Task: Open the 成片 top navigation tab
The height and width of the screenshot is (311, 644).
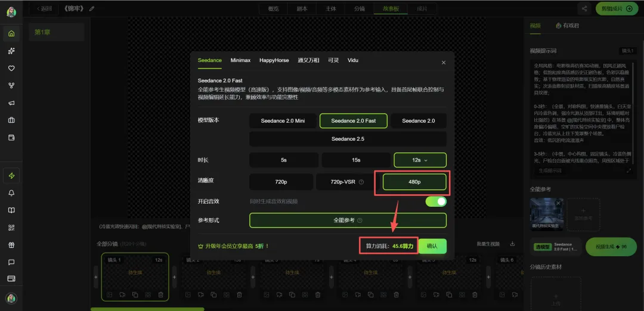Action: 422,8
